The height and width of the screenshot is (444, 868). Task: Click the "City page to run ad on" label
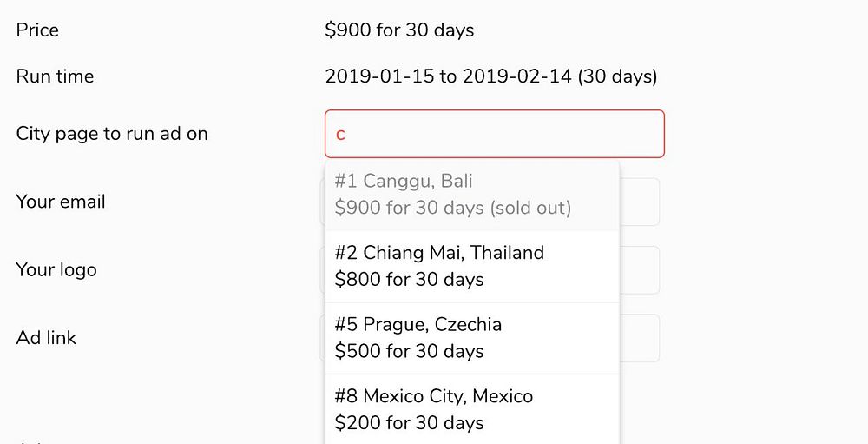(112, 134)
